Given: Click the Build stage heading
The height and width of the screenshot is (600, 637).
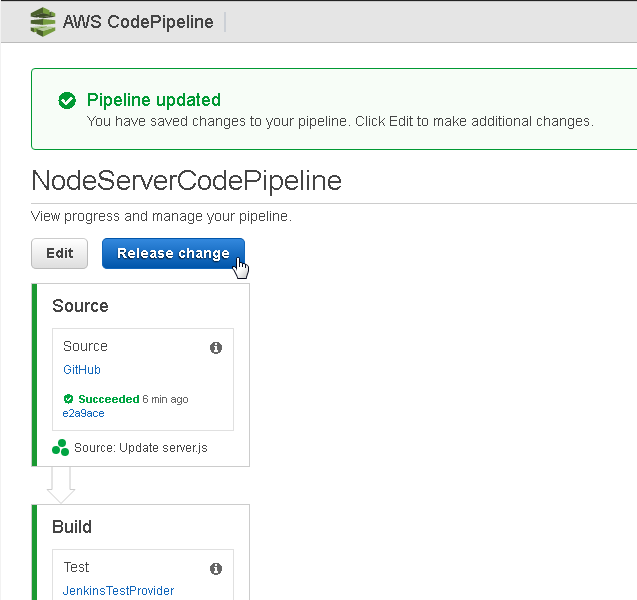Looking at the screenshot, I should tap(72, 527).
